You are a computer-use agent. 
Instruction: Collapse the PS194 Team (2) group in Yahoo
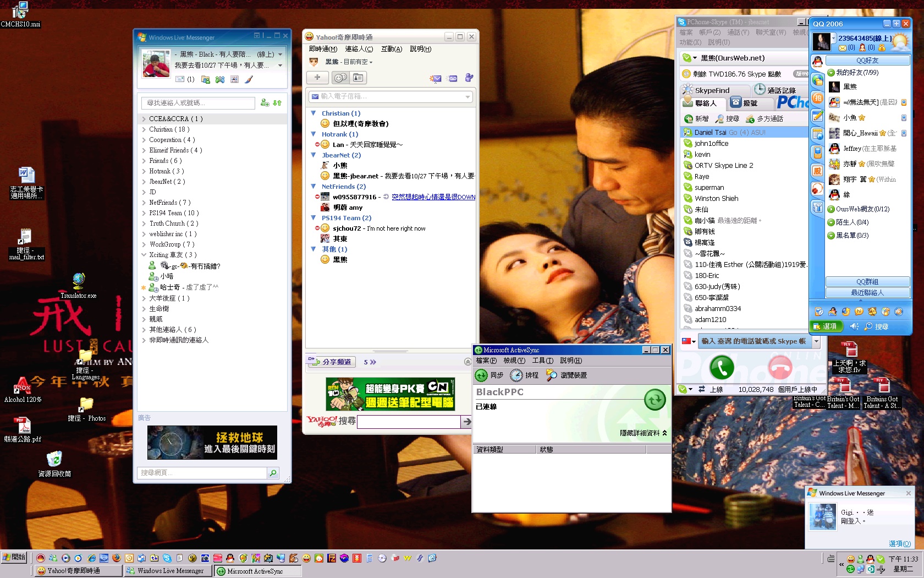pyautogui.click(x=313, y=217)
